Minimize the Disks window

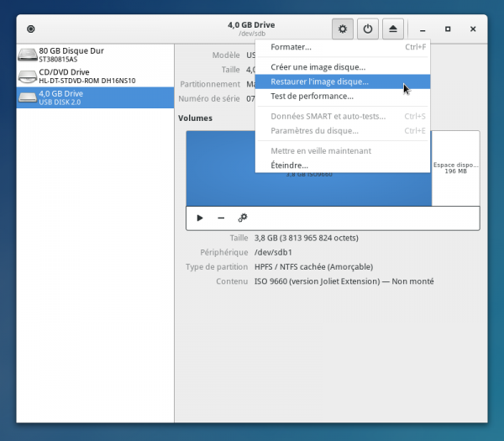coord(423,29)
